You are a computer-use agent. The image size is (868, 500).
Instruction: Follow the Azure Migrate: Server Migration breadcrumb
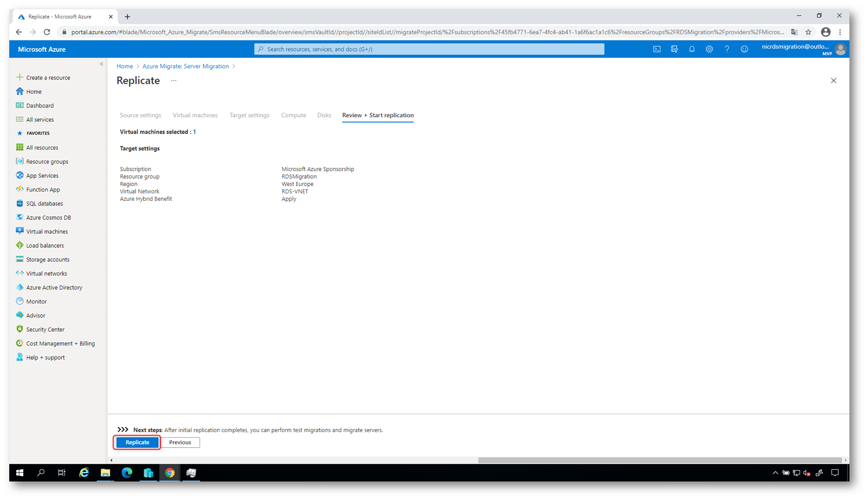pos(185,66)
